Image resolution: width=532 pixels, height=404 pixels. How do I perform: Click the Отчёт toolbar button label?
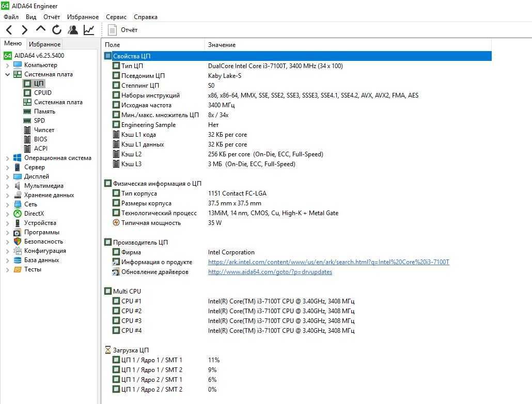(129, 30)
